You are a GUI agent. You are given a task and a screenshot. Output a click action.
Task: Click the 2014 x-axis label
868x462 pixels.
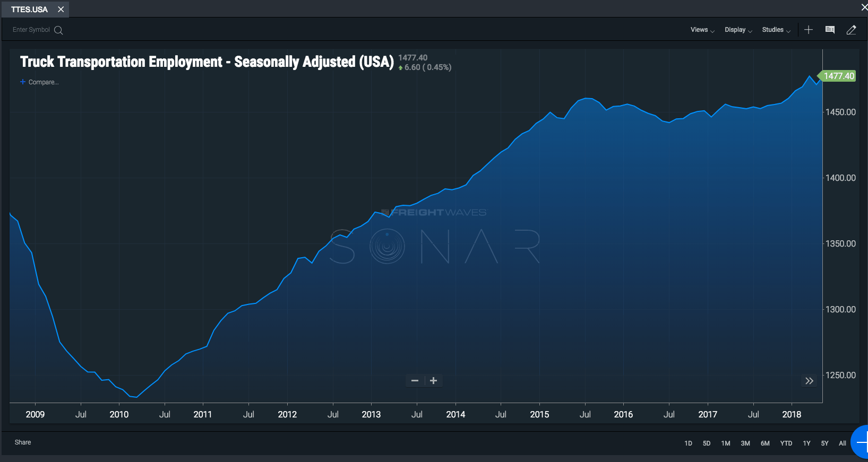(x=456, y=414)
